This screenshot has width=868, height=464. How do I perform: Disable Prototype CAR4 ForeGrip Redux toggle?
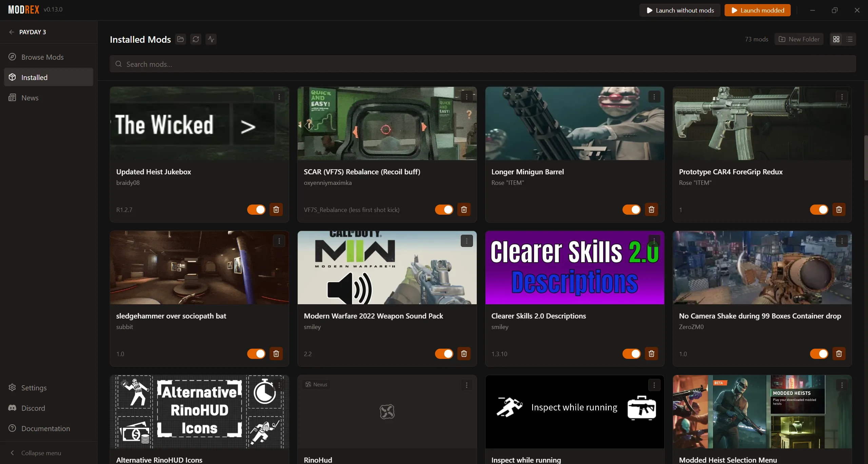(819, 210)
